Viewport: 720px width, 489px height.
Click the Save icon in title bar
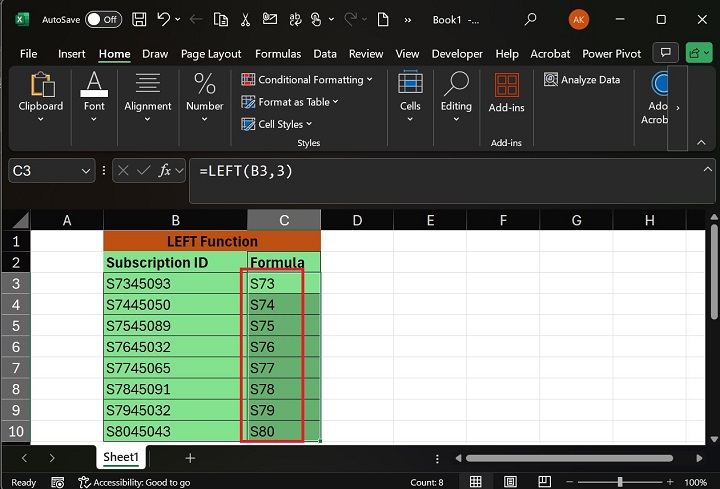point(140,19)
